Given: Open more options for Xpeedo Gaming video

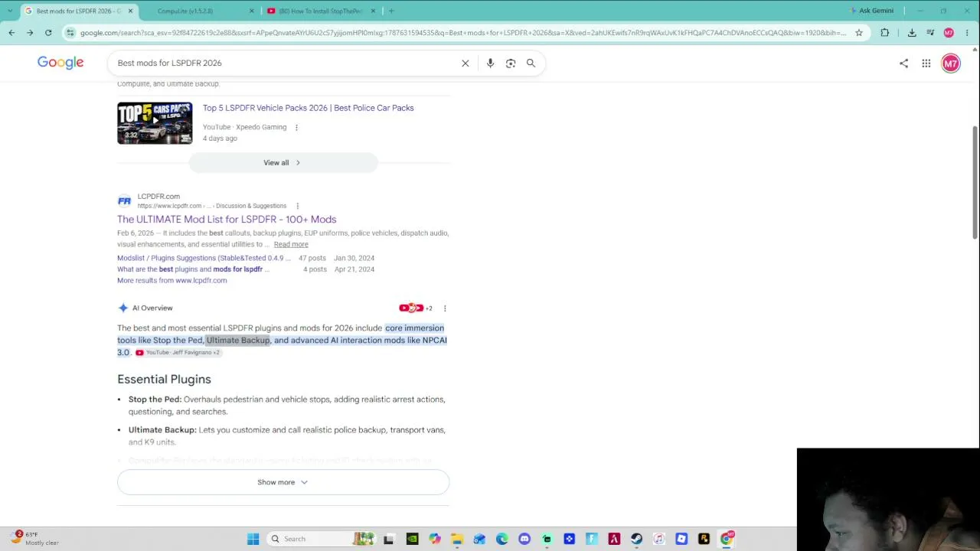Looking at the screenshot, I should click(x=296, y=127).
